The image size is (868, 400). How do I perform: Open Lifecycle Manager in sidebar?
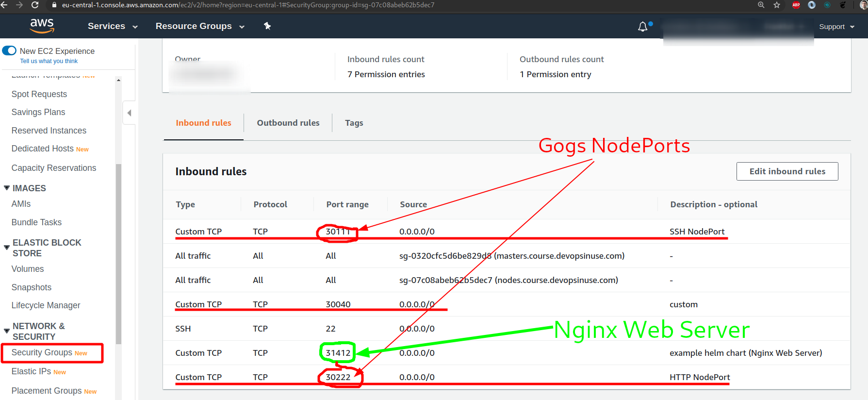(46, 305)
